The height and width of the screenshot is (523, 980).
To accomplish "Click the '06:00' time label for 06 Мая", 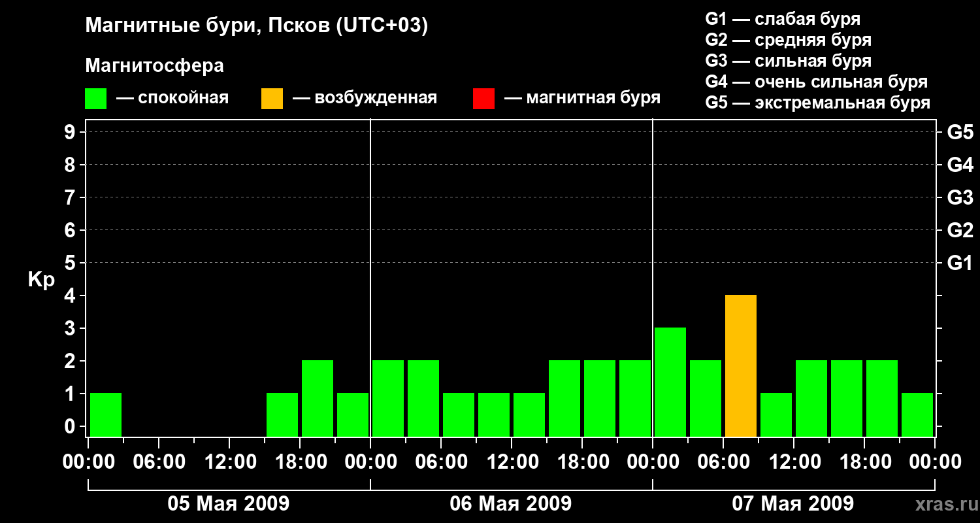I will [441, 462].
